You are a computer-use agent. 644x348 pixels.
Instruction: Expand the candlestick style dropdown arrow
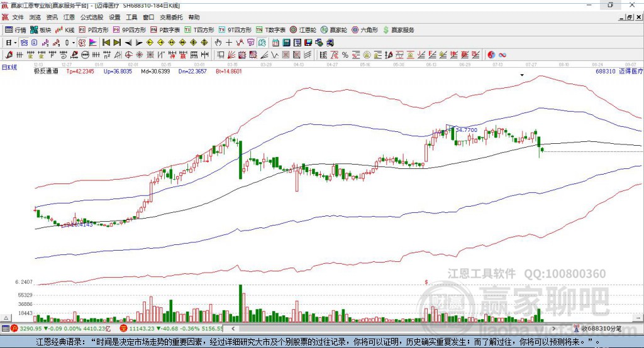[x=74, y=43]
